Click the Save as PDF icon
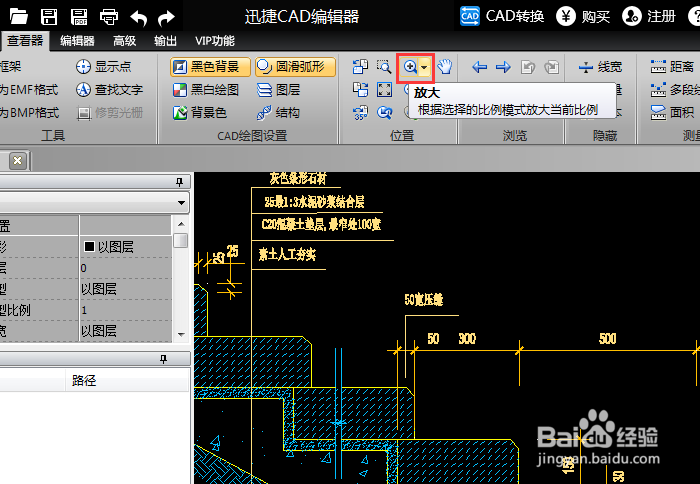700x484 pixels. (79, 17)
